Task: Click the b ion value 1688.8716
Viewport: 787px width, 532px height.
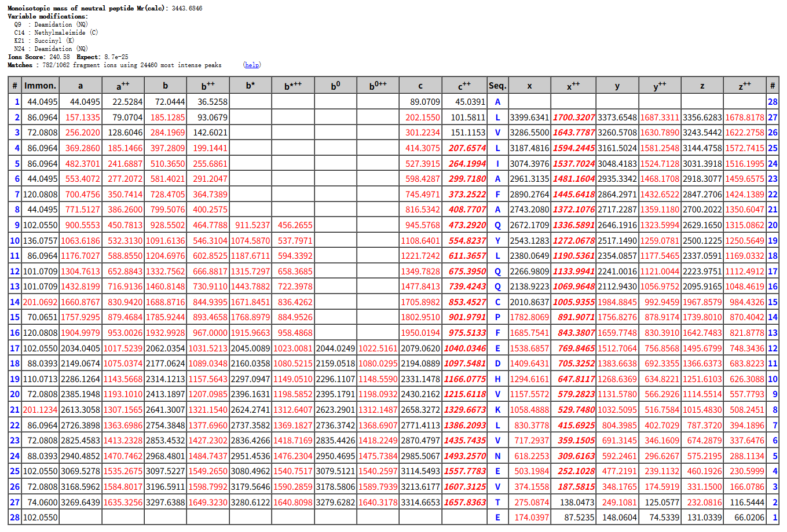Action: tap(165, 302)
